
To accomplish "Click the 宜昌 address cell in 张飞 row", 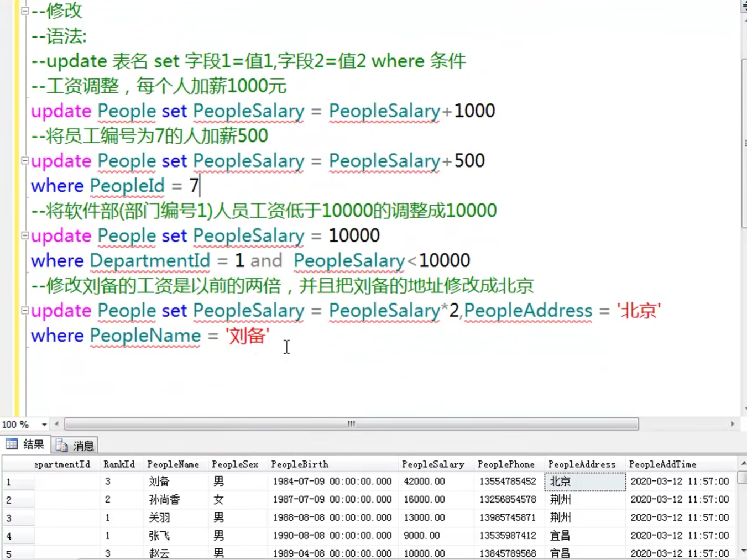I will (x=585, y=536).
